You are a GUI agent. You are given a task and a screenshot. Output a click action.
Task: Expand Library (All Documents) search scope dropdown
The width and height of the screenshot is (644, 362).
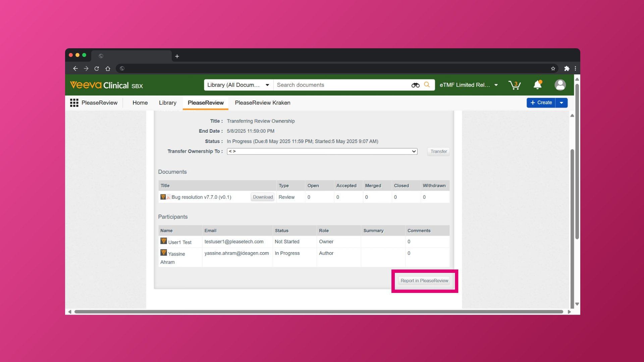click(238, 85)
